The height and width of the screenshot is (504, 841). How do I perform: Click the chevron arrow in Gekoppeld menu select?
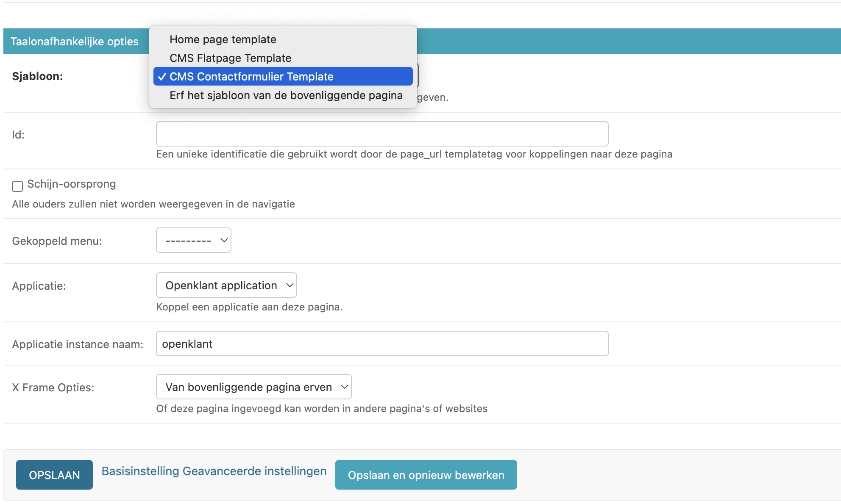click(x=224, y=240)
